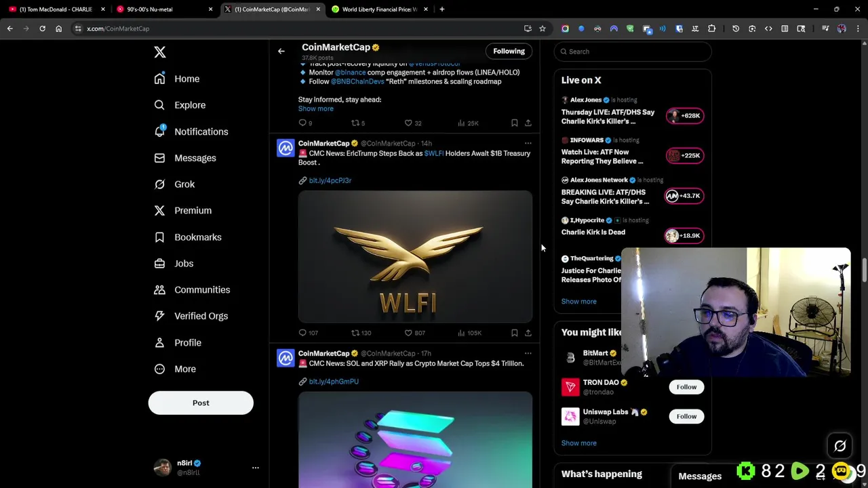
Task: Open Bookmarks in the sidebar
Action: pyautogui.click(x=187, y=237)
